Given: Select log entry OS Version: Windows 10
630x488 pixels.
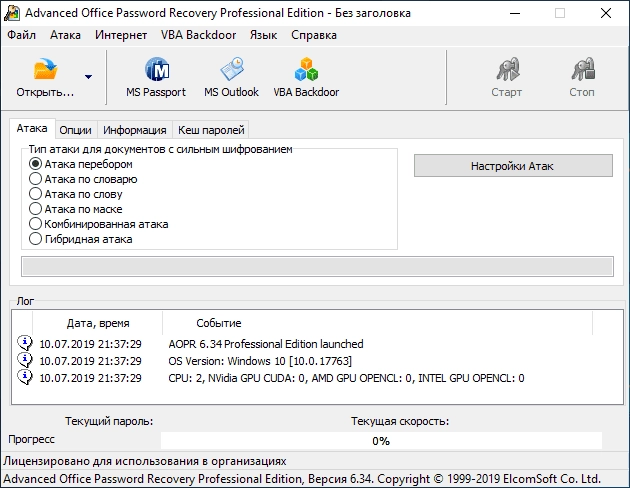Looking at the screenshot, I should tap(260, 361).
